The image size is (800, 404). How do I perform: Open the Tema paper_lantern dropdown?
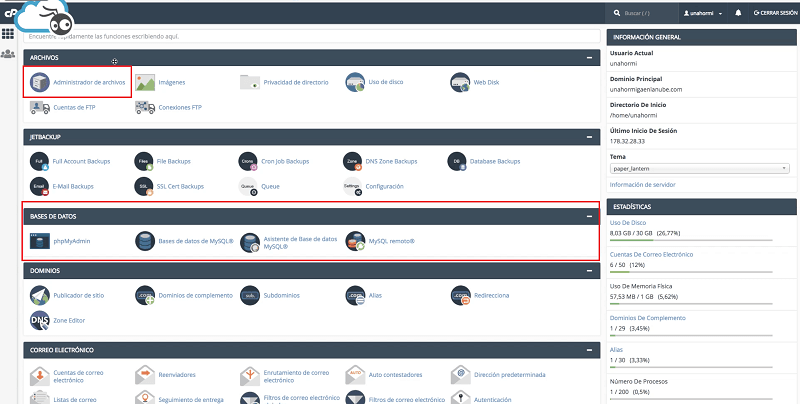699,168
